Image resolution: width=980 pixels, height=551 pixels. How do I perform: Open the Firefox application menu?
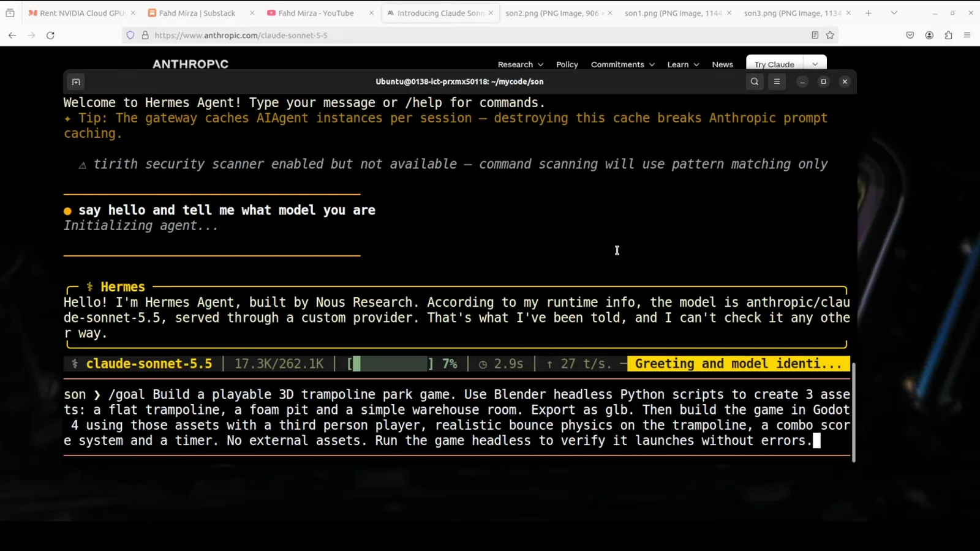(967, 36)
